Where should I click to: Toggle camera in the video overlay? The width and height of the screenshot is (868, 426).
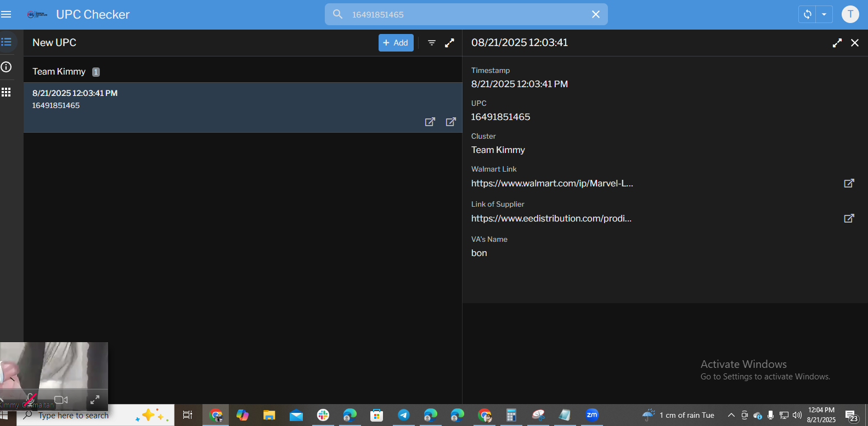[61, 400]
